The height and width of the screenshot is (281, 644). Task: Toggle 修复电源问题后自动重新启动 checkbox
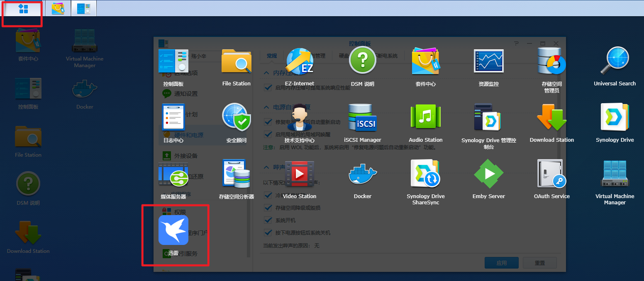[x=268, y=122]
